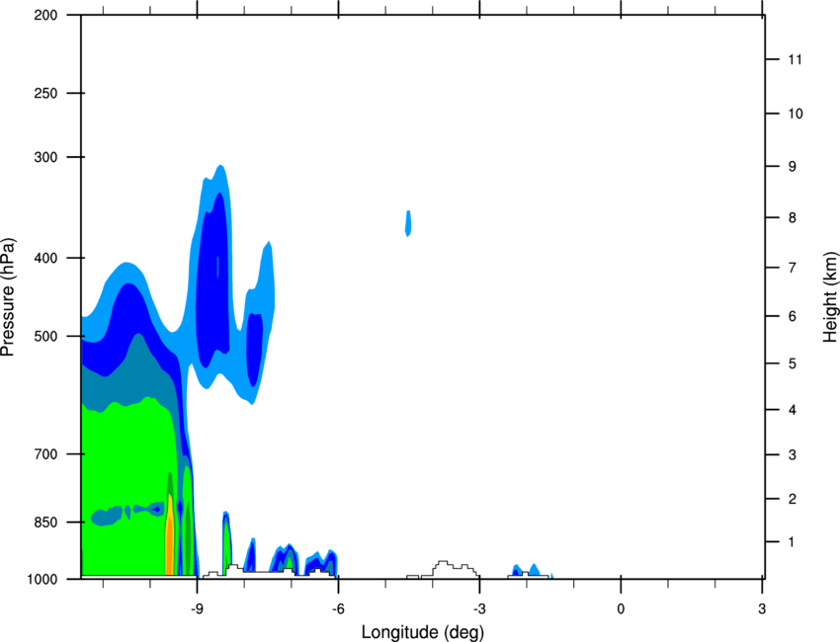Viewport: 840px width, 642px height.
Task: Select the 300 pressure tick label
Action: (45, 157)
